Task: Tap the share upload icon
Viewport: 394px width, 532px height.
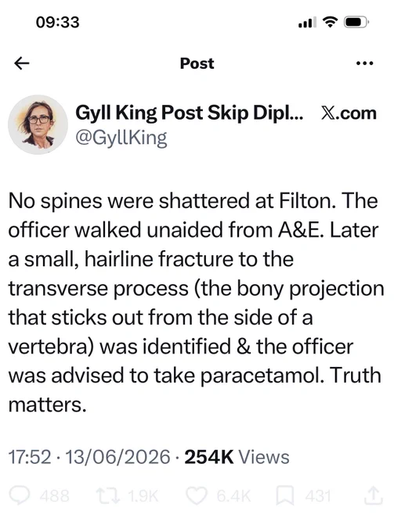Action: (374, 496)
